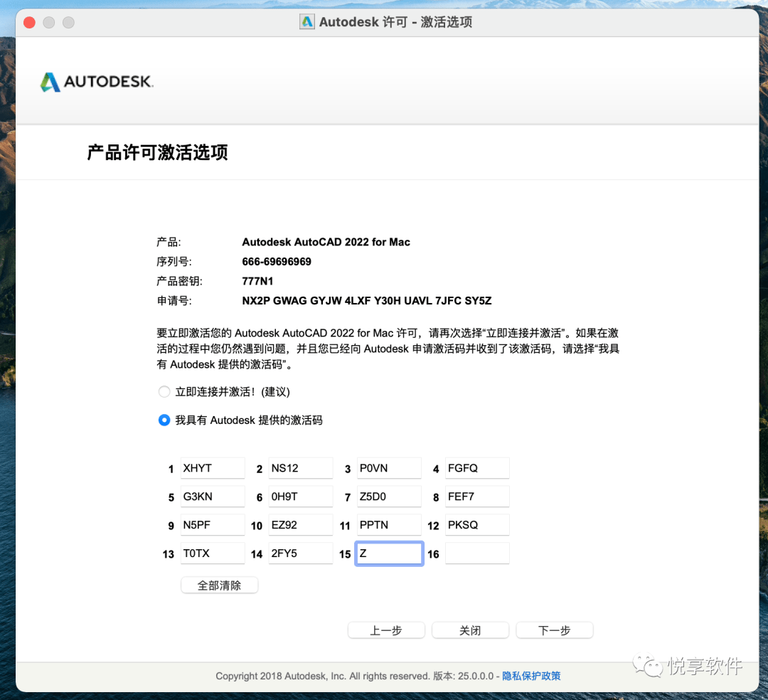Image resolution: width=768 pixels, height=700 pixels.
Task: Click activation code field 1 containing XHYT
Action: (x=213, y=468)
